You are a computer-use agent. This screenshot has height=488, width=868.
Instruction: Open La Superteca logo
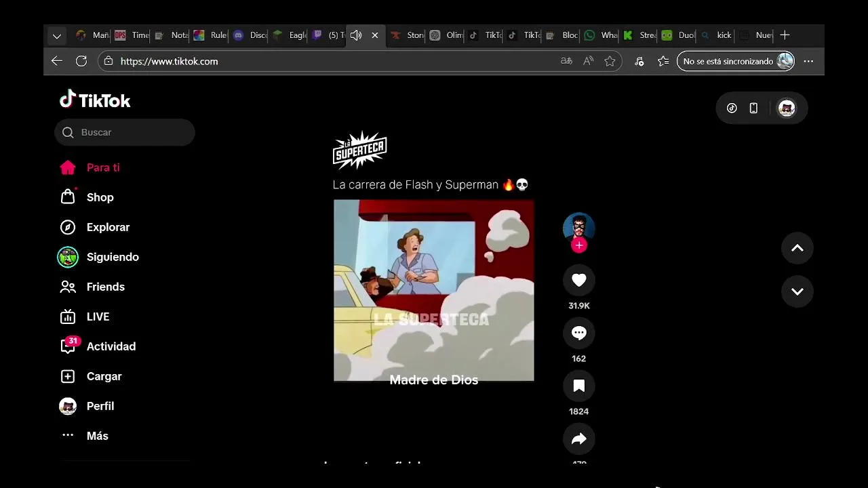tap(359, 149)
